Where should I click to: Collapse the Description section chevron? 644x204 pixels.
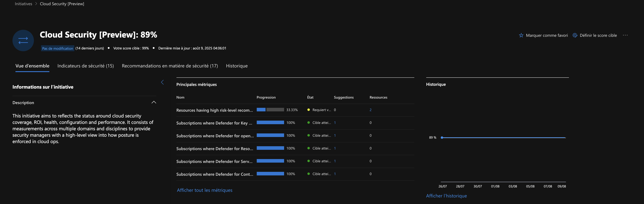[x=154, y=102]
